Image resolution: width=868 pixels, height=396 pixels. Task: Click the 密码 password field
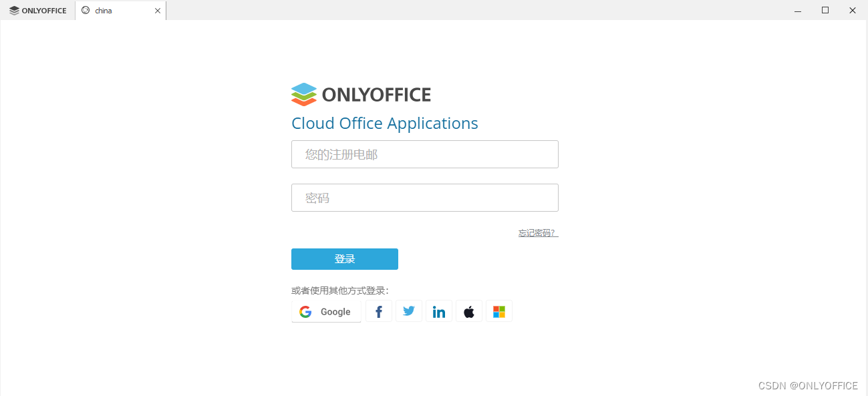[424, 198]
